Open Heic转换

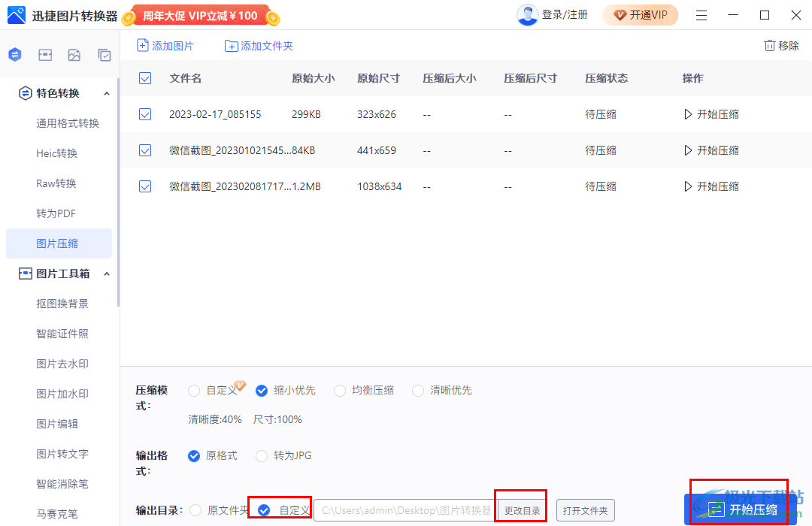tap(56, 153)
